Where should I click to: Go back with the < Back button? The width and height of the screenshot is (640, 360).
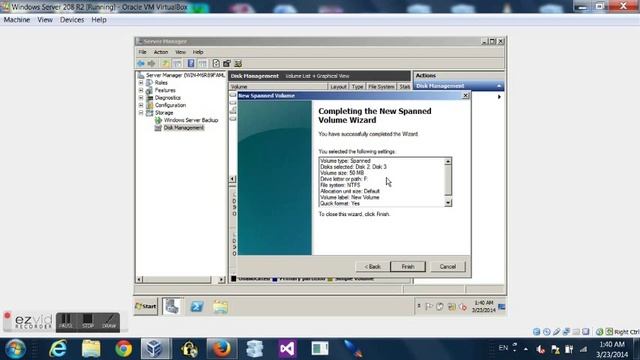tap(372, 267)
